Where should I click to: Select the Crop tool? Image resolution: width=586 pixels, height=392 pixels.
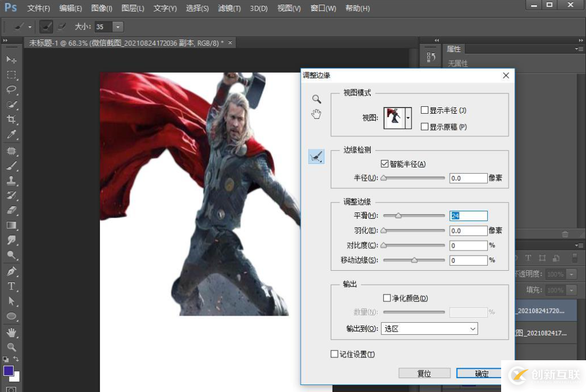[x=10, y=120]
